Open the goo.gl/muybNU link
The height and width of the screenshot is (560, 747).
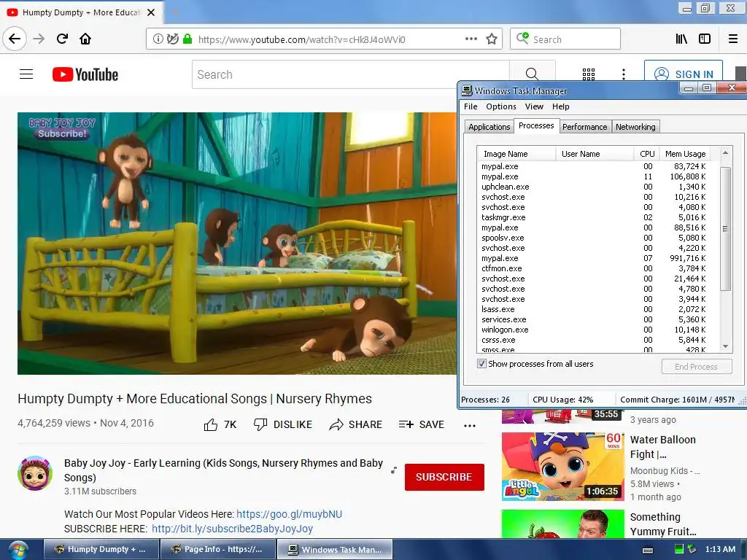tap(289, 514)
